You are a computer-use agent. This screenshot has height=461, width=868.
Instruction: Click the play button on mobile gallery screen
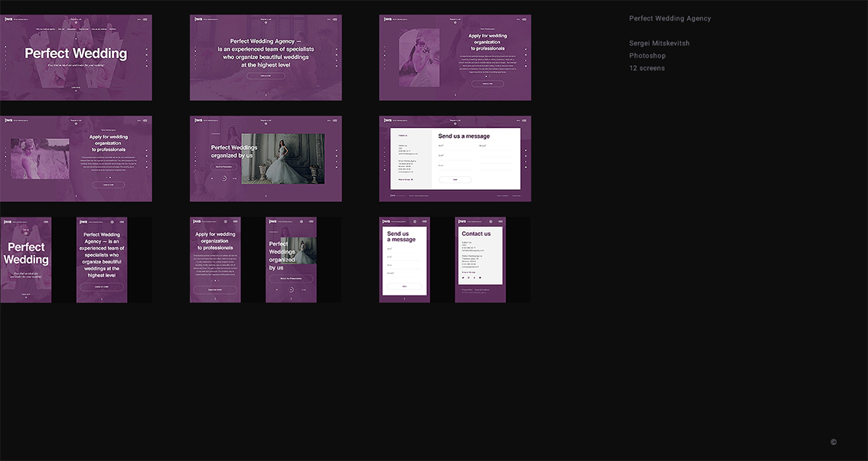[x=291, y=289]
